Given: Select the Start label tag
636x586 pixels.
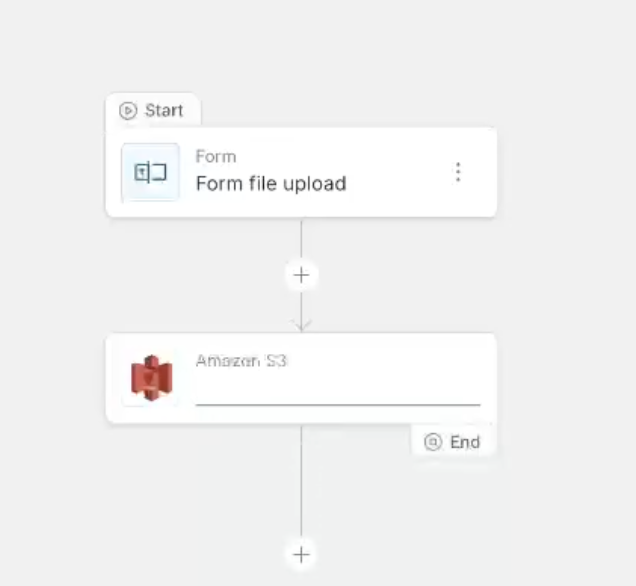Looking at the screenshot, I should click(153, 110).
